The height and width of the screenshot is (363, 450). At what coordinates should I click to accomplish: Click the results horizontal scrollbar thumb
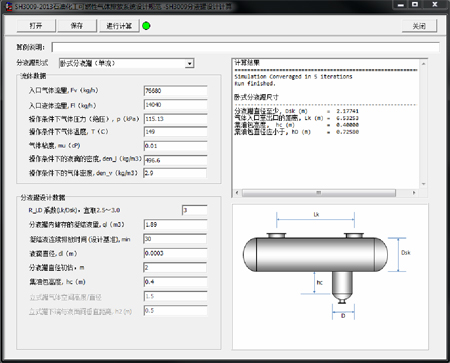[x=319, y=193]
